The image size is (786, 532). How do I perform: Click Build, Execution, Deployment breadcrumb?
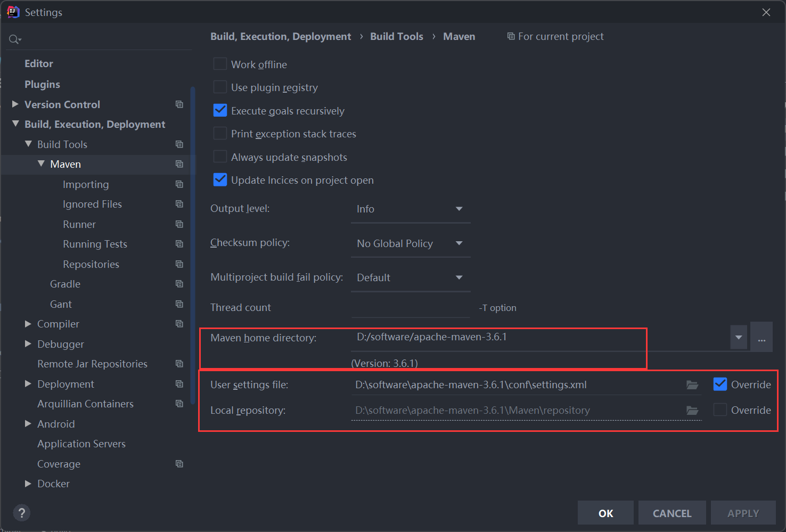click(x=281, y=36)
